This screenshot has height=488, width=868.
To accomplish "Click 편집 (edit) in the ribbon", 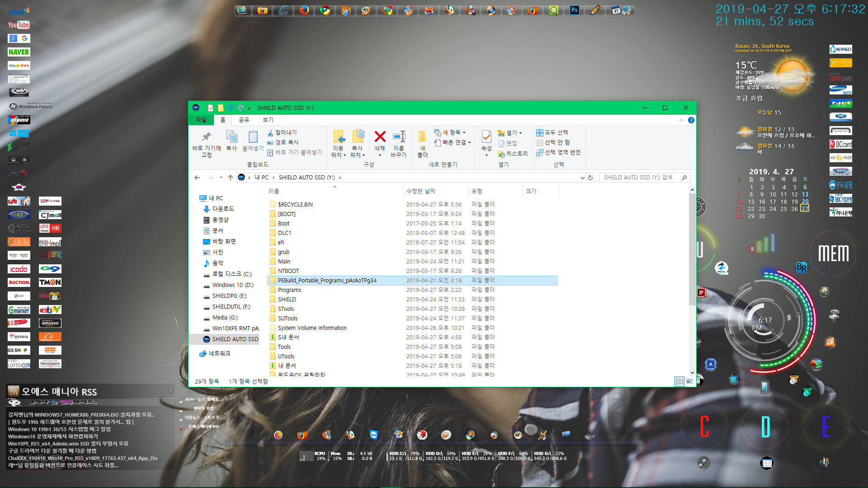I will [x=508, y=143].
